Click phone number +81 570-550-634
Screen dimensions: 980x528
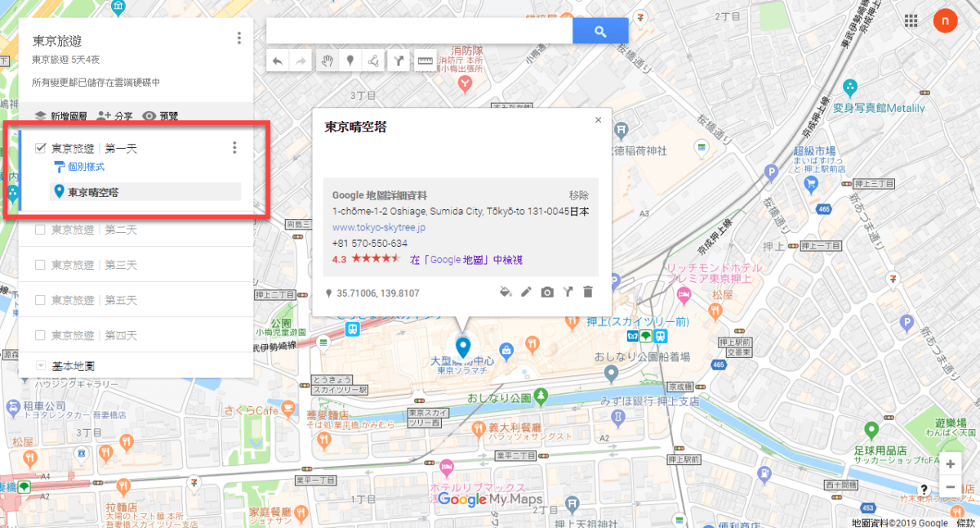[x=370, y=244]
